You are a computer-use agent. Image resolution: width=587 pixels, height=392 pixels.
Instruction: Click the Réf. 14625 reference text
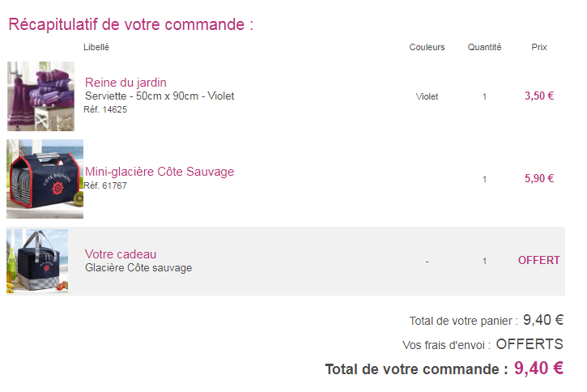pyautogui.click(x=106, y=109)
